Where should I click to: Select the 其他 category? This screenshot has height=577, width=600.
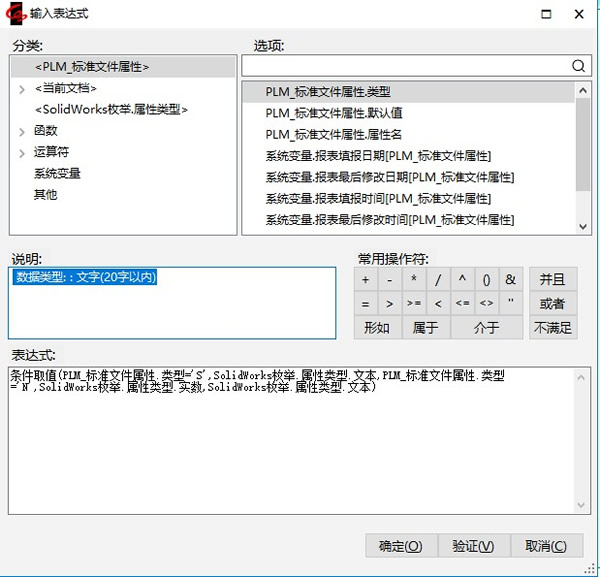point(46,194)
